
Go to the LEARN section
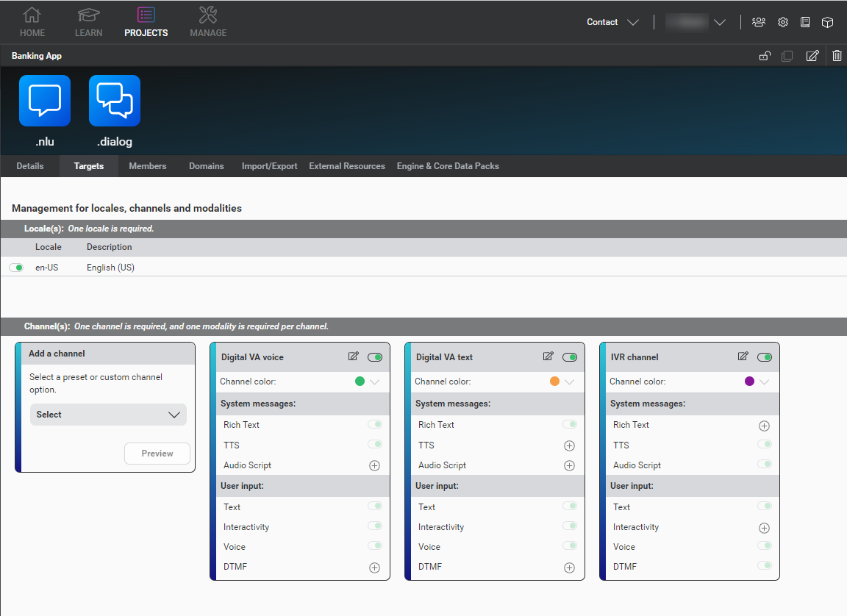tap(88, 22)
